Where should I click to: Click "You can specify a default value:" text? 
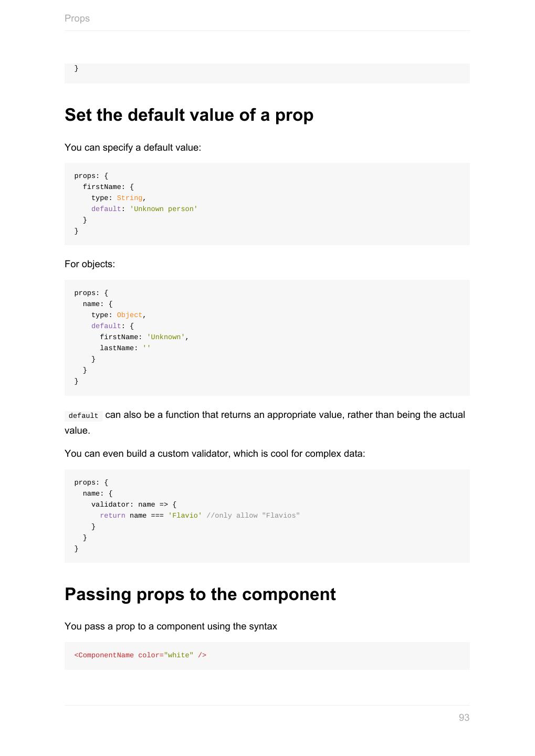coord(133,148)
